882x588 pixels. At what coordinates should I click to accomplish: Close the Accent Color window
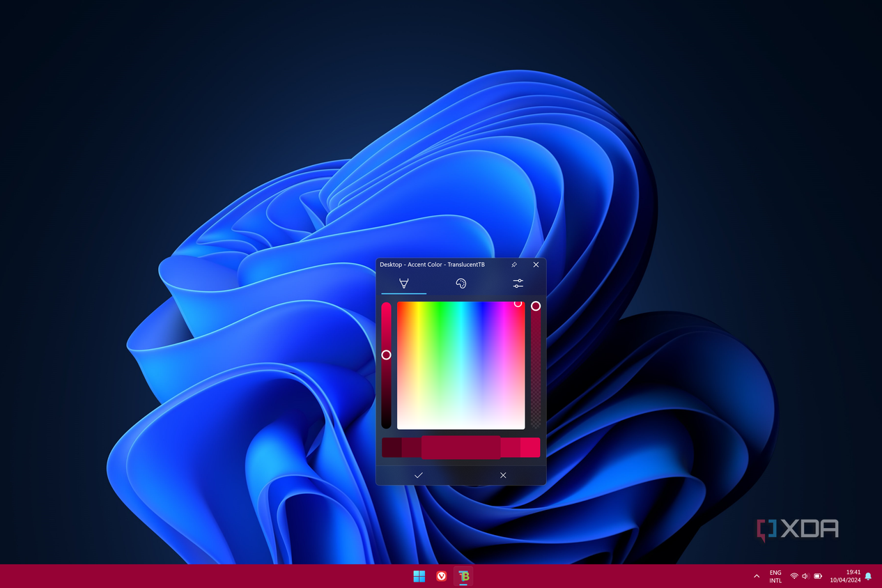click(536, 265)
